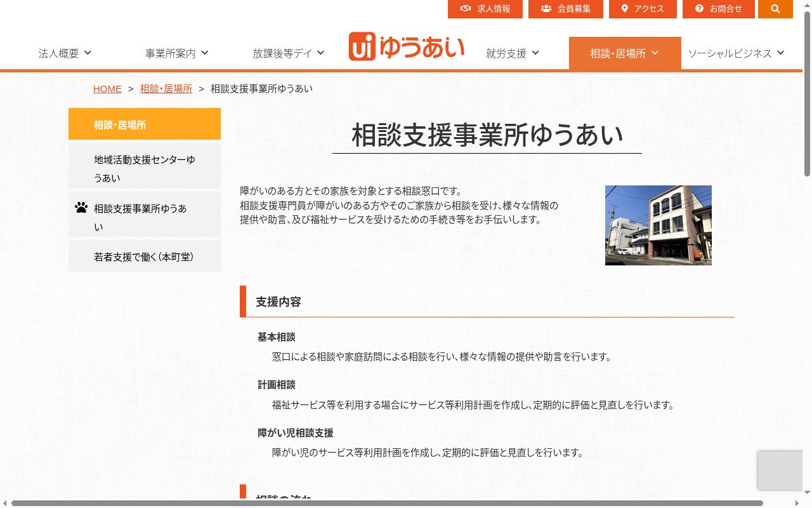Select 相談・居場所 sidebar header
This screenshot has width=812, height=508.
click(145, 124)
